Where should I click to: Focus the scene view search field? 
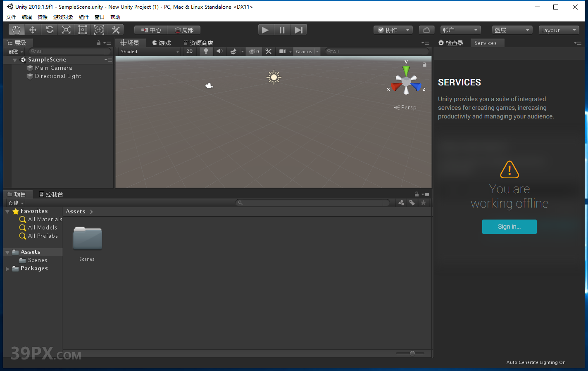(377, 52)
